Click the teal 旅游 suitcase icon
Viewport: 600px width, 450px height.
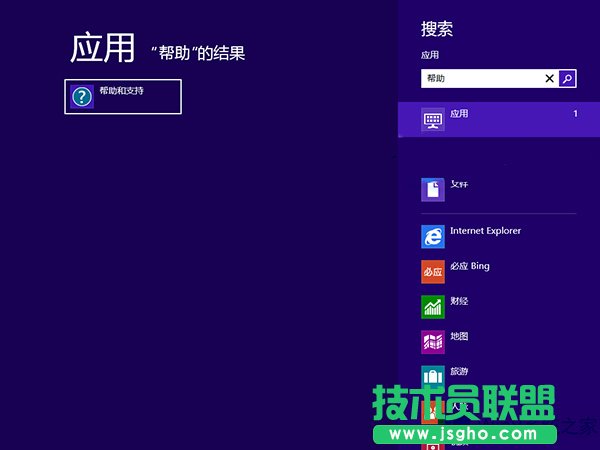click(x=433, y=377)
